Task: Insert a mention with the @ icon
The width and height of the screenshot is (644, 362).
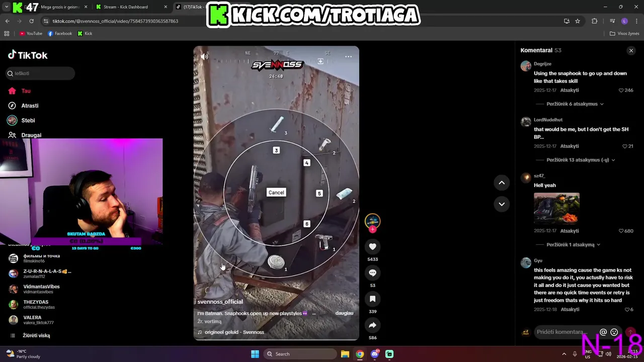Action: (x=603, y=332)
